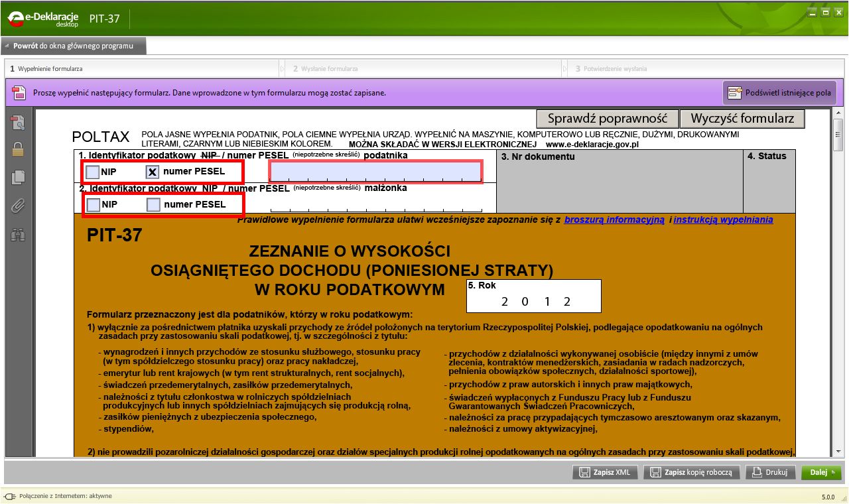Open the broszurą informacyjną link
Screen dimensions: 849x504
click(x=614, y=220)
